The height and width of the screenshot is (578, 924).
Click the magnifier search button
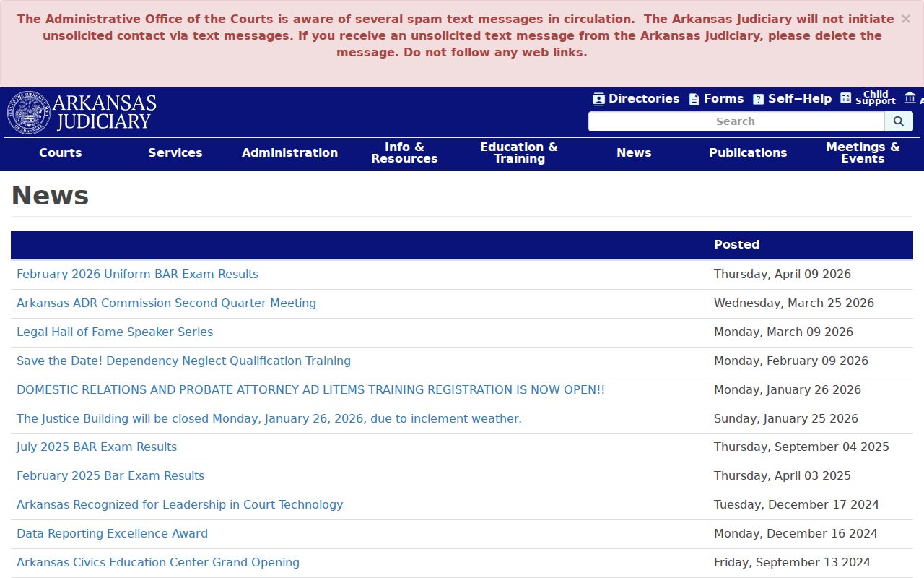[899, 121]
